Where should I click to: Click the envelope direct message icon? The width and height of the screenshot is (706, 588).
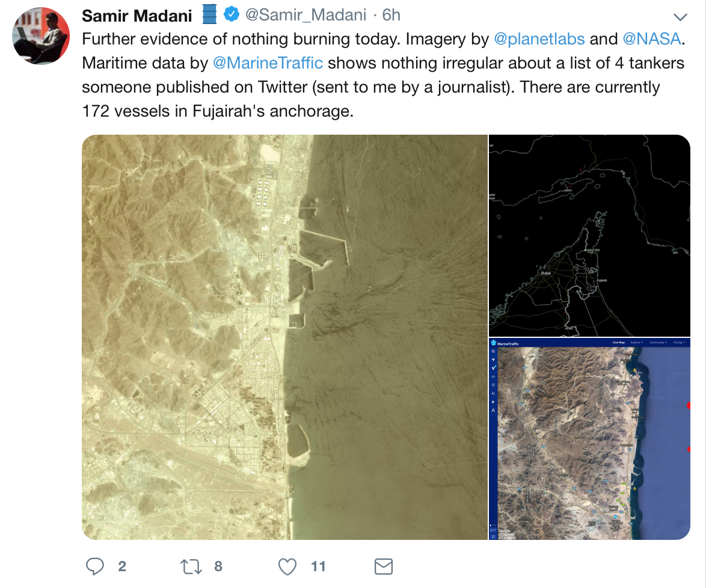click(384, 566)
